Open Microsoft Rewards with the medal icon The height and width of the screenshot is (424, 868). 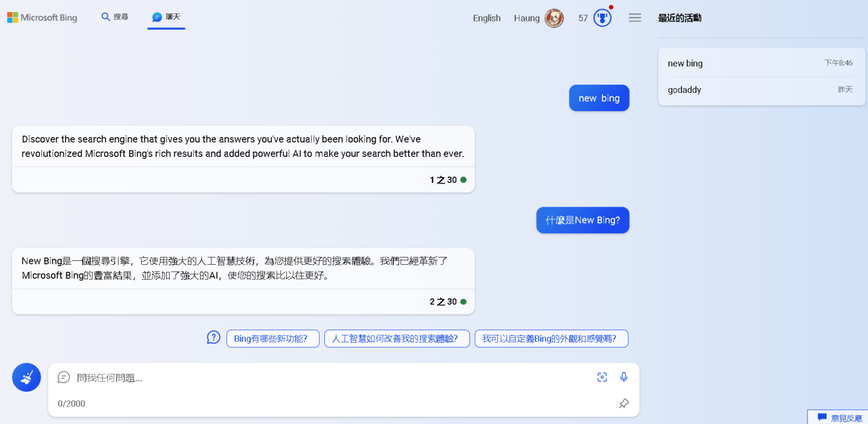pyautogui.click(x=602, y=18)
